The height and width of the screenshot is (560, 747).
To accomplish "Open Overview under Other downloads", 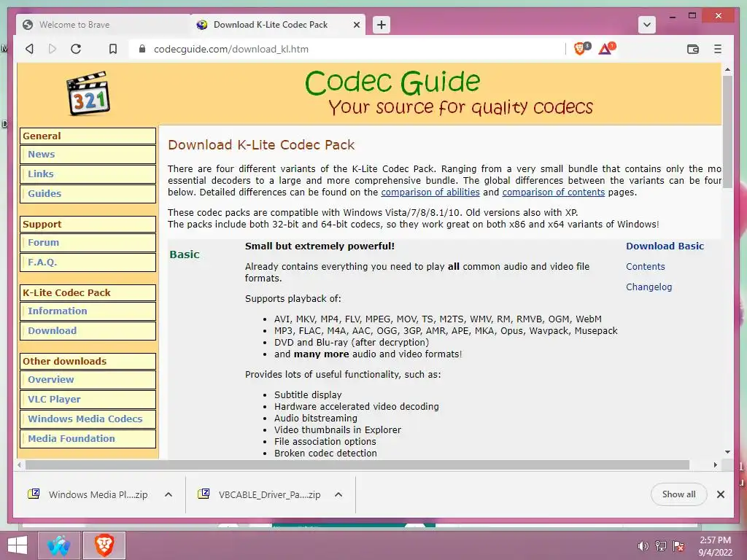I will [x=88, y=379].
